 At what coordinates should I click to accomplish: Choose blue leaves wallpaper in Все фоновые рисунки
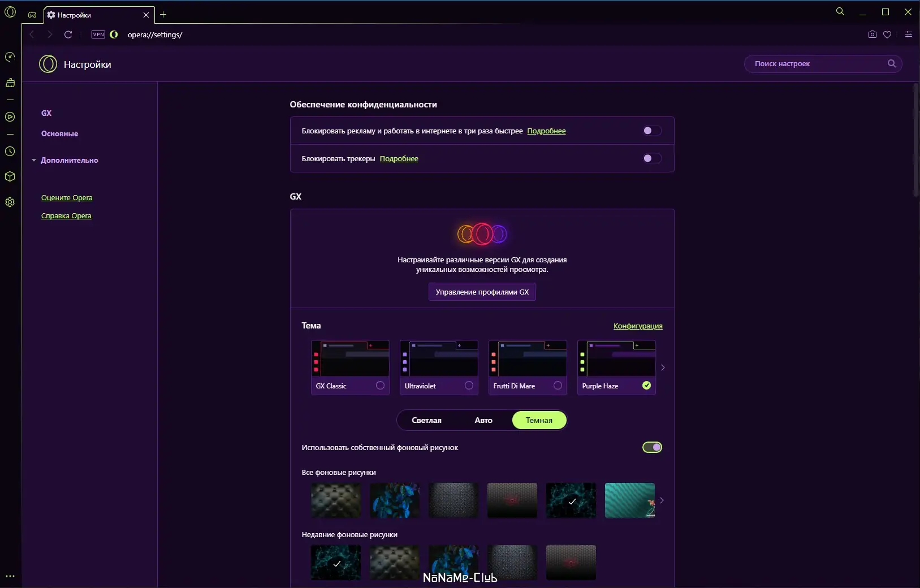pos(395,500)
